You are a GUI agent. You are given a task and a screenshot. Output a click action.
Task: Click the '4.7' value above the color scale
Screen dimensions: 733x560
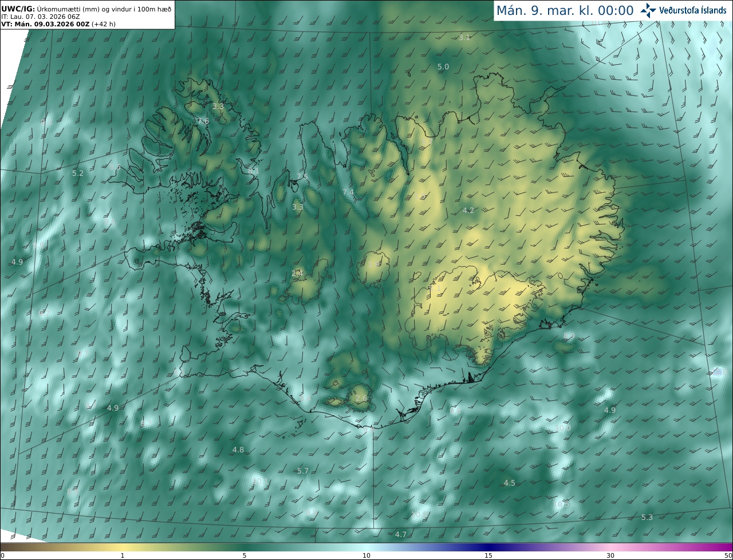[x=401, y=535]
